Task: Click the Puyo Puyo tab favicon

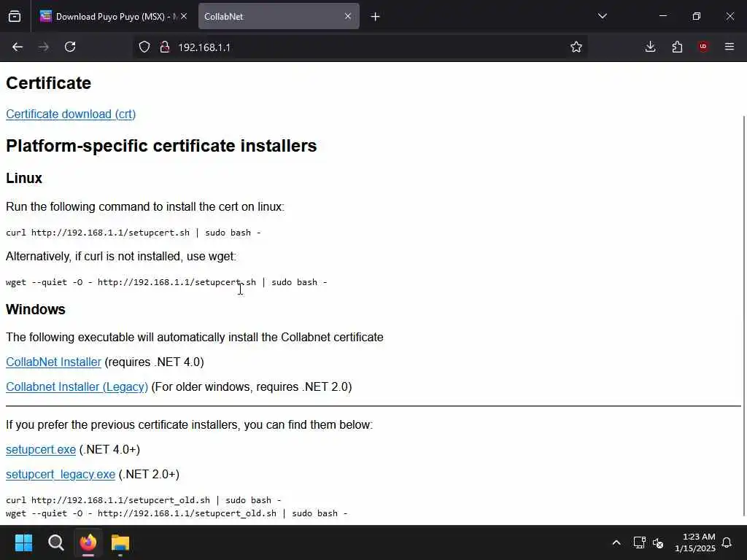Action: (x=46, y=16)
